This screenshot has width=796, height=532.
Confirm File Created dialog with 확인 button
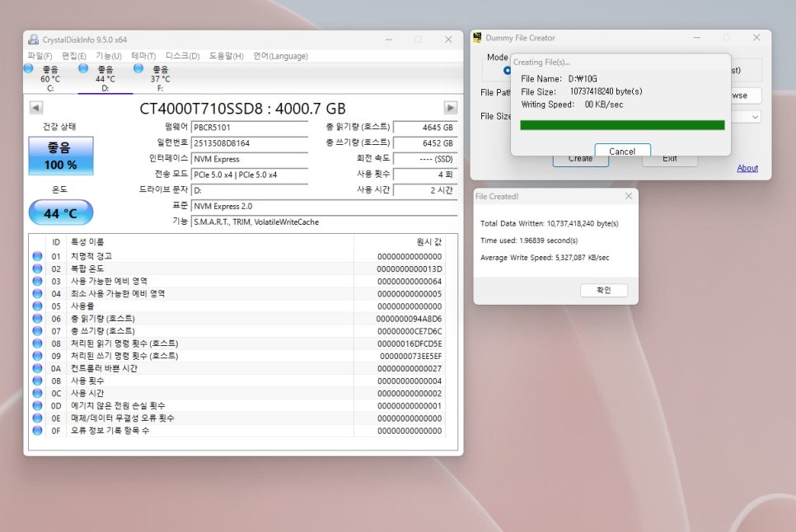click(x=604, y=290)
